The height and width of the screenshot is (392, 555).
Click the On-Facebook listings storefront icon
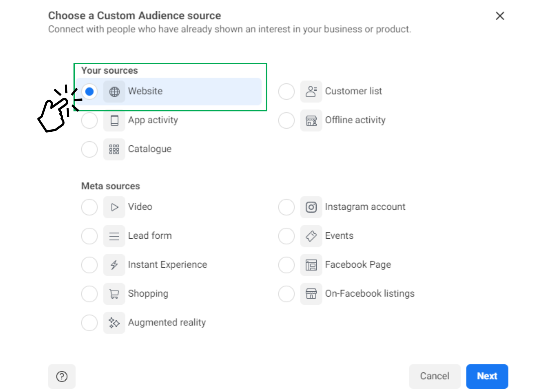tap(311, 294)
